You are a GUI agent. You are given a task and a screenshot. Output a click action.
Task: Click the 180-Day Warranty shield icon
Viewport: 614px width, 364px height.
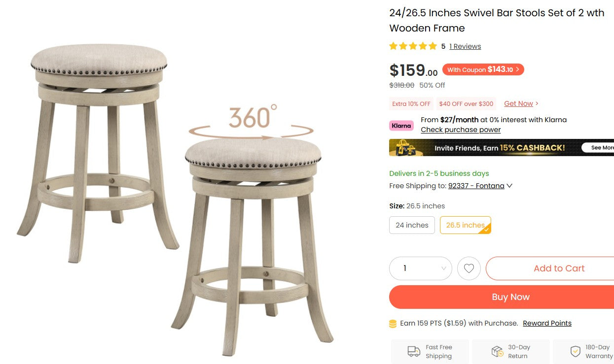pos(575,351)
